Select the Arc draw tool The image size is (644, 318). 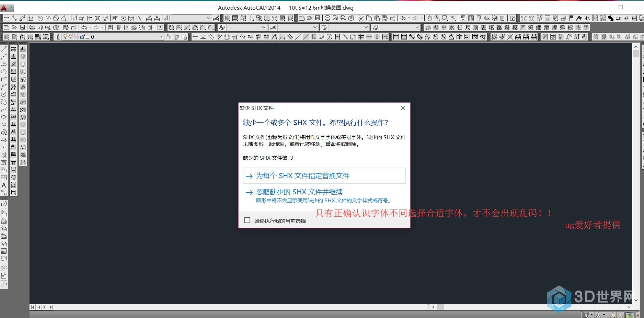(x=4, y=87)
